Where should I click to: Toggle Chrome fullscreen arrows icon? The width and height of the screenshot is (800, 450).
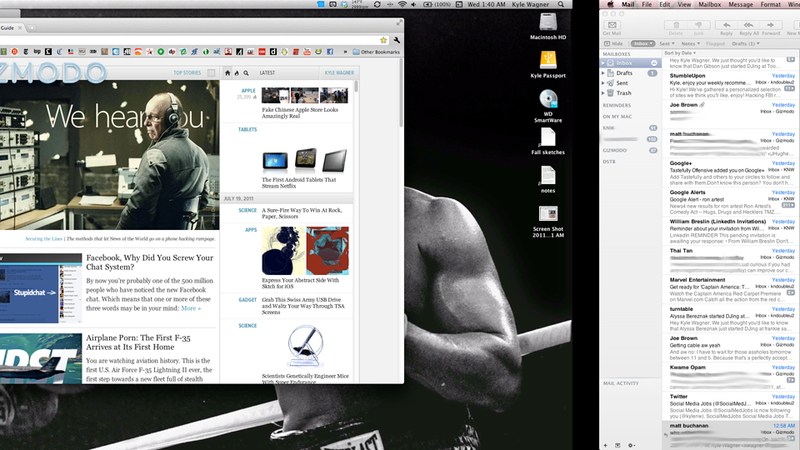[399, 23]
